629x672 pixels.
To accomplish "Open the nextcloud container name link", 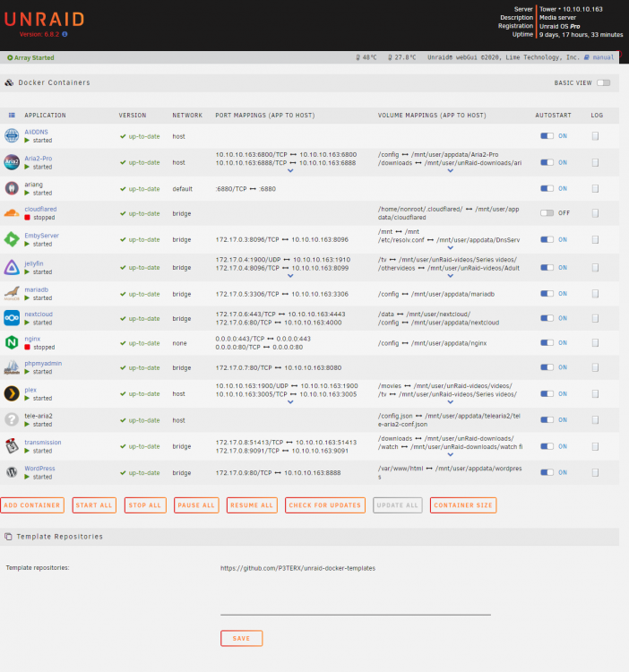I will coord(39,314).
